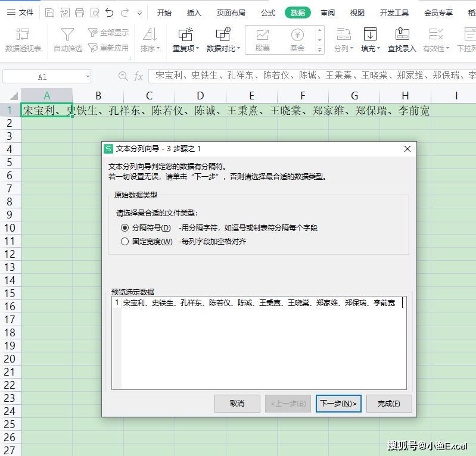Click cell A1 with the names
476x456 pixels.
[46, 111]
